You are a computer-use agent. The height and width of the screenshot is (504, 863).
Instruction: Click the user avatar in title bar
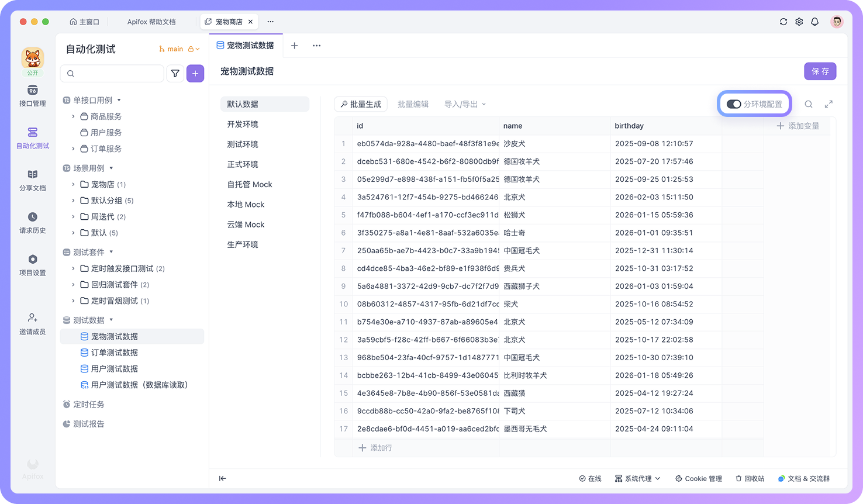coord(837,22)
